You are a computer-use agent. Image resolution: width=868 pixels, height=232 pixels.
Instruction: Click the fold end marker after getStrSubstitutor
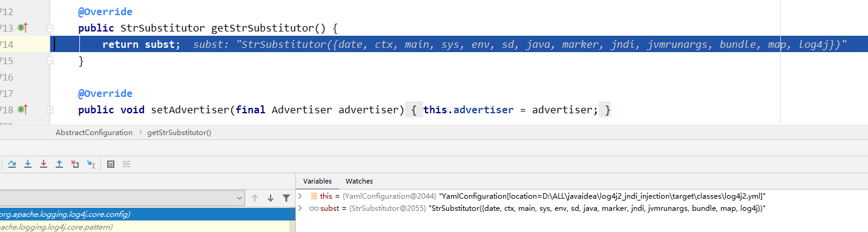tap(50, 61)
